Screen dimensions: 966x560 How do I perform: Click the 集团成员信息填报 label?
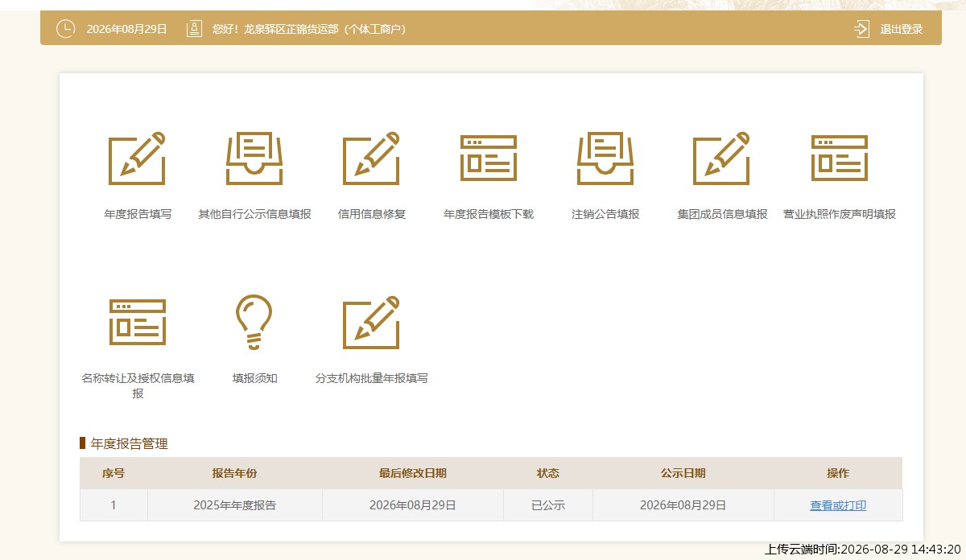pyautogui.click(x=722, y=214)
